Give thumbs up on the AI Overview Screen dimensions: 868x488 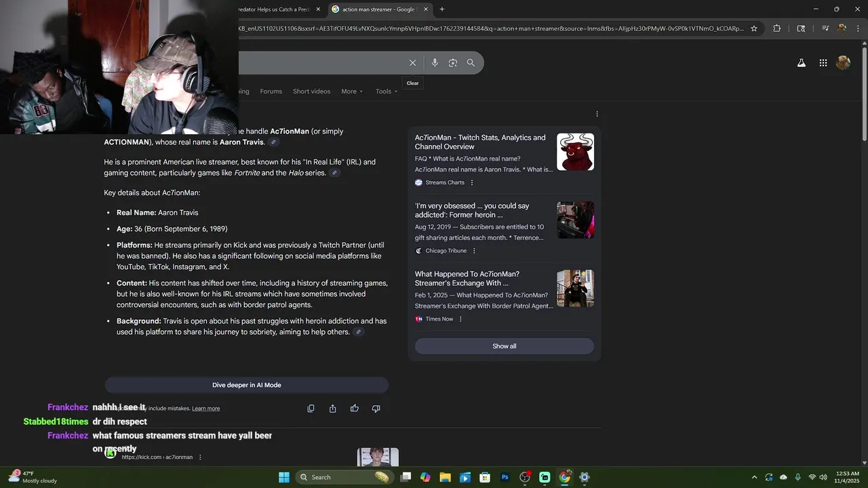tap(354, 409)
